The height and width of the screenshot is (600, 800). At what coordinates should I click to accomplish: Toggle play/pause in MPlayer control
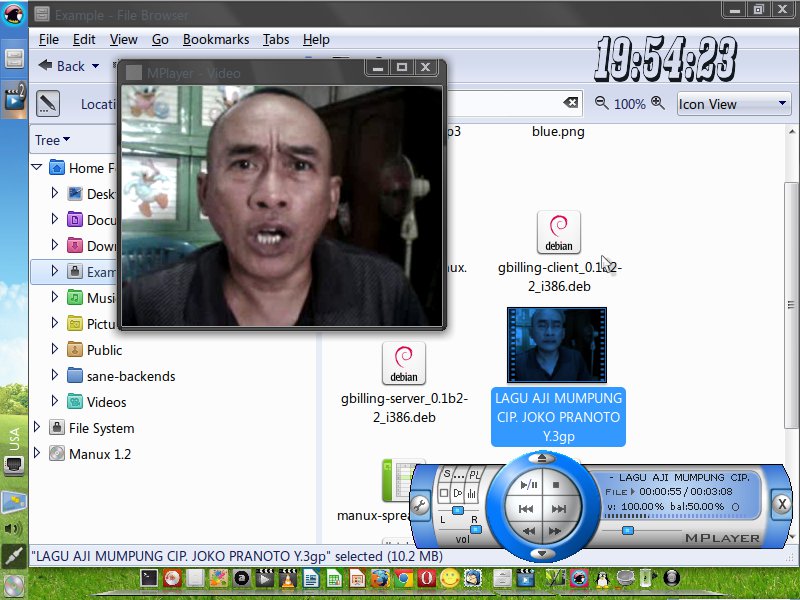pyautogui.click(x=529, y=485)
